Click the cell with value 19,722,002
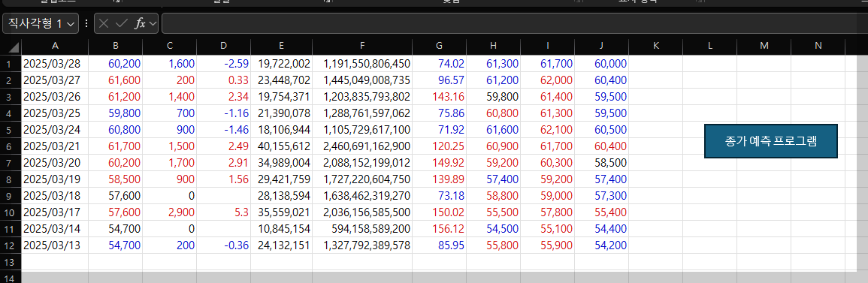The width and height of the screenshot is (868, 283). point(282,64)
